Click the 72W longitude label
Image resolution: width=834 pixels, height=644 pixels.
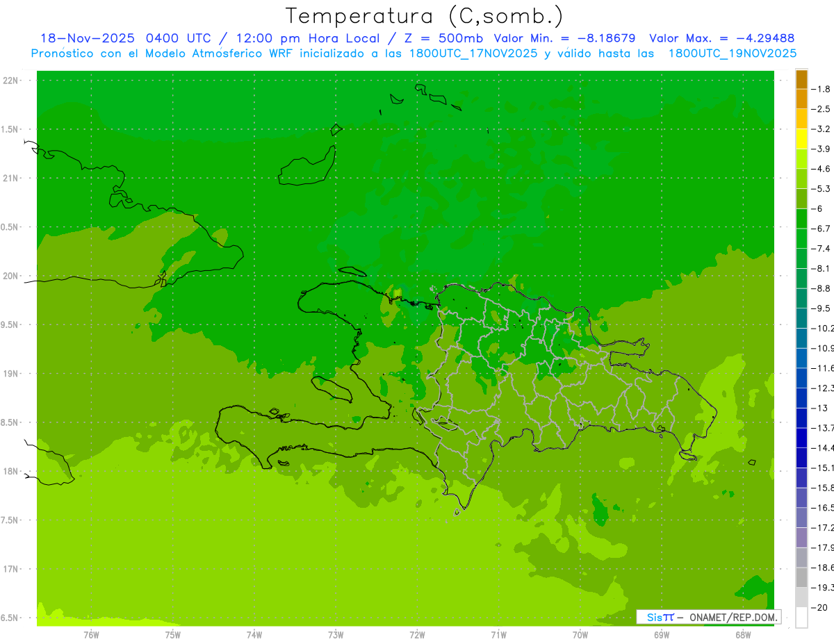coord(417,635)
